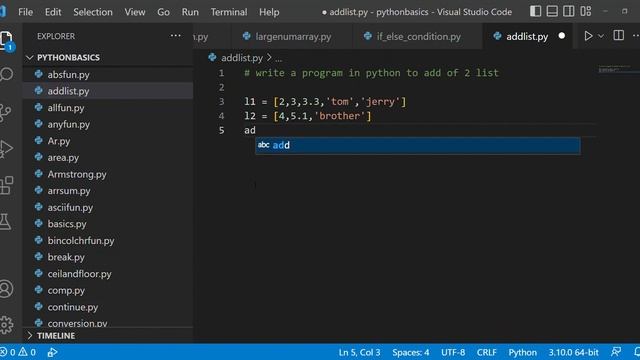Open Explorer views and more actions menu
The image size is (640, 360).
coord(176,36)
